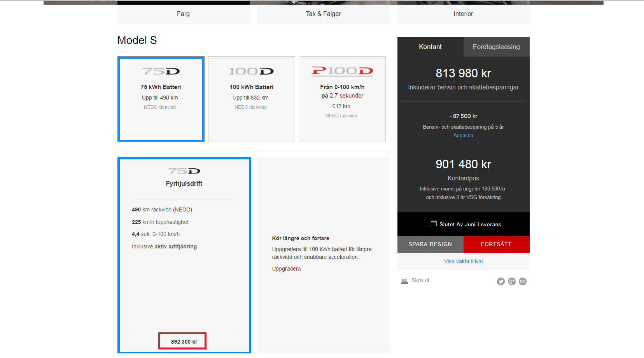Click calendar icon beside Slutet Av Juni Leverans
The height and width of the screenshot is (358, 644).
(x=434, y=224)
